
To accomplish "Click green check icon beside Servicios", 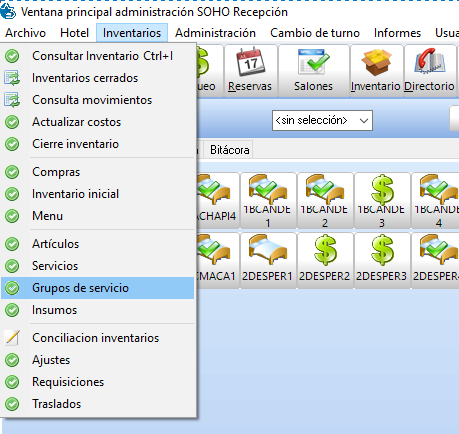I will pos(12,266).
